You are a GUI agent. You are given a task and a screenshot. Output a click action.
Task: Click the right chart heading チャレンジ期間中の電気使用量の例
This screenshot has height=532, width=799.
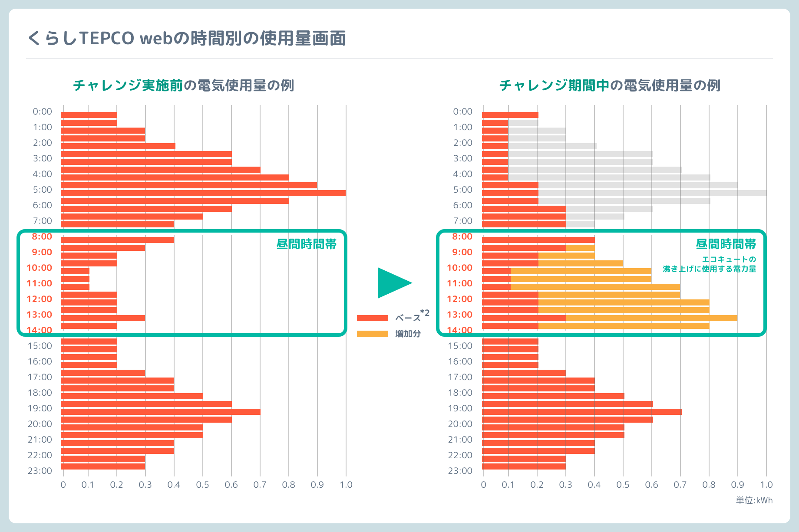[610, 85]
